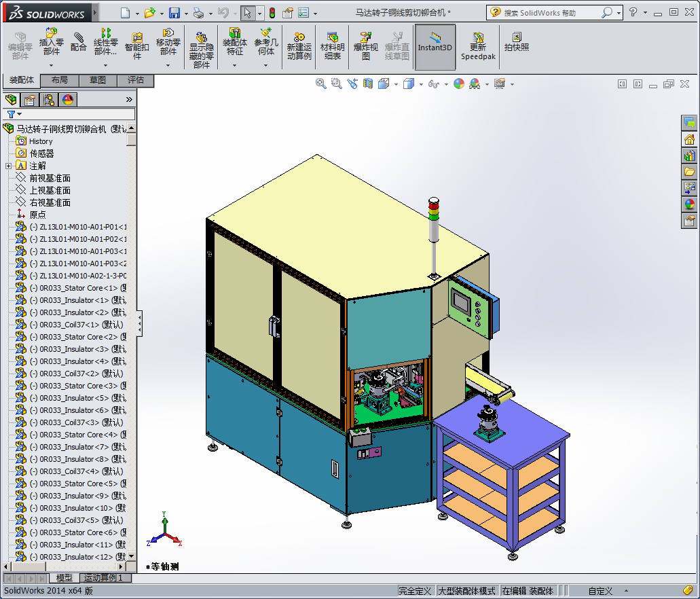Click the feature tree vertical scrollbar down arrow
Image resolution: width=700 pixels, height=599 pixels.
point(131,556)
